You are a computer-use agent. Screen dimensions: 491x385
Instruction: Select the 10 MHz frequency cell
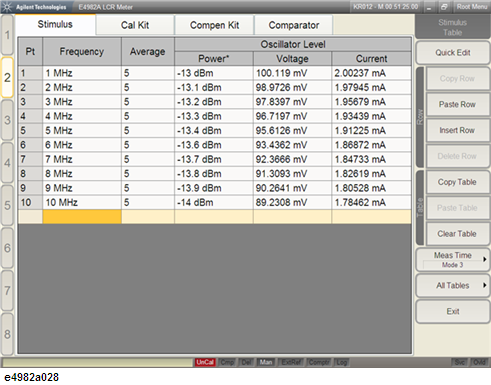(x=82, y=202)
